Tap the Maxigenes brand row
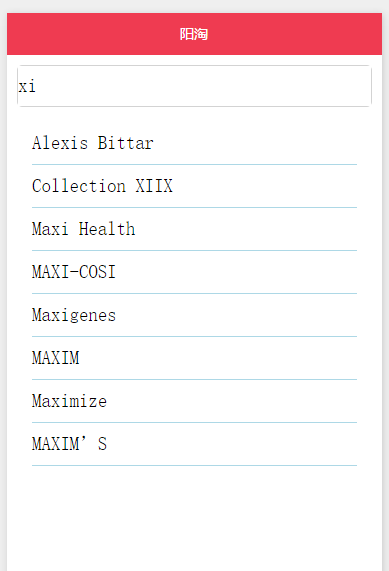389x571 pixels. [x=194, y=315]
